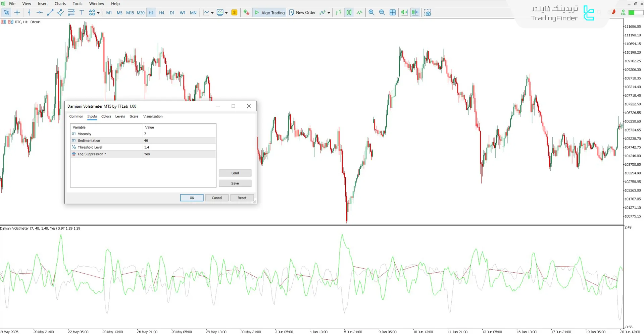Take a chart screenshot with camera icon

[x=428, y=13]
